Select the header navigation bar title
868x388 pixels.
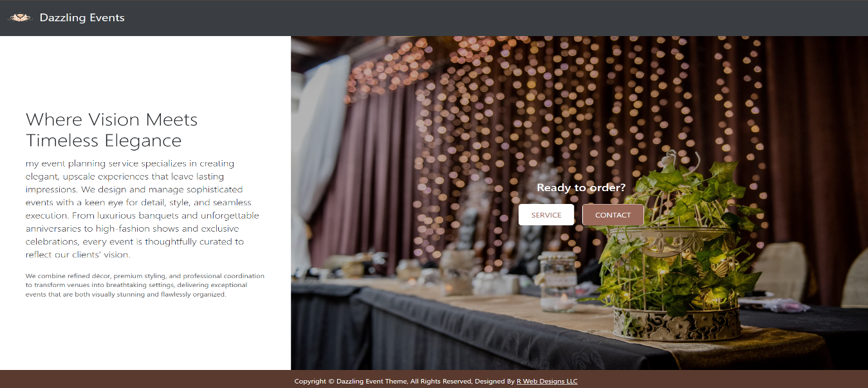pos(82,17)
